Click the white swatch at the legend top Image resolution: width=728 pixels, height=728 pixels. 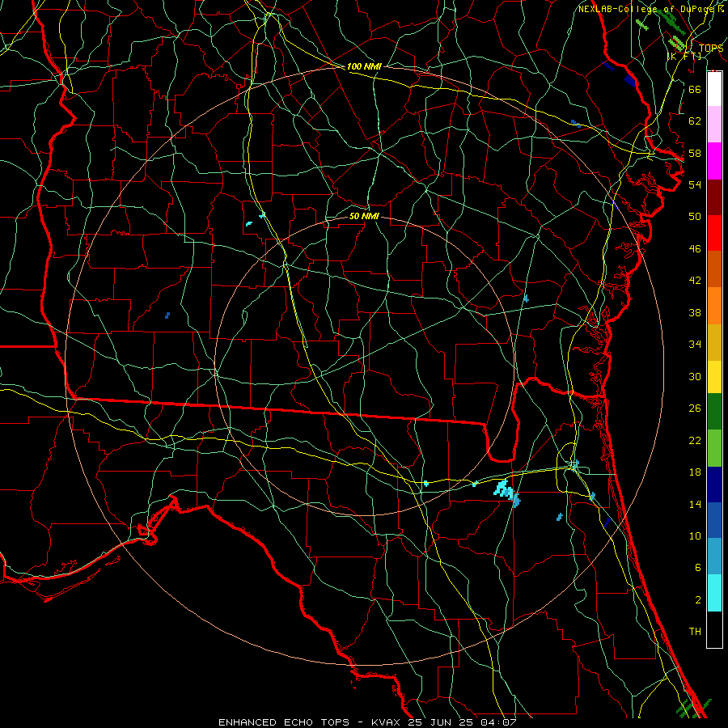coord(714,89)
